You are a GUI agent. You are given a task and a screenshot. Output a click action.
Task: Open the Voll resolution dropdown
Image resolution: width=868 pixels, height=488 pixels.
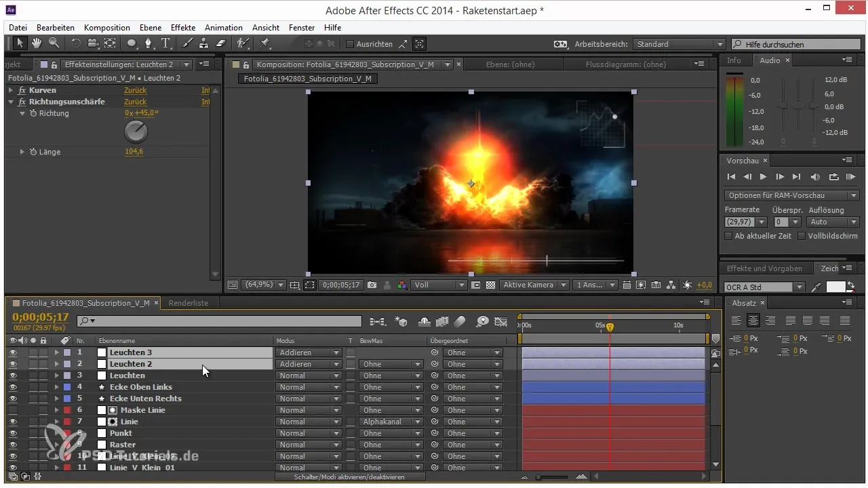click(439, 285)
